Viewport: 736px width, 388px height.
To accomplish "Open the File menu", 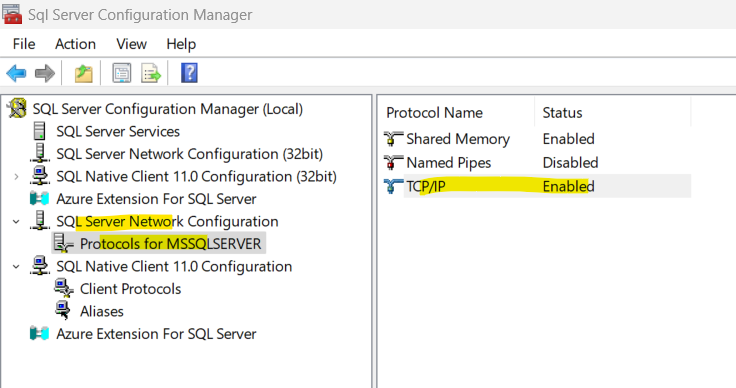I will coord(24,44).
